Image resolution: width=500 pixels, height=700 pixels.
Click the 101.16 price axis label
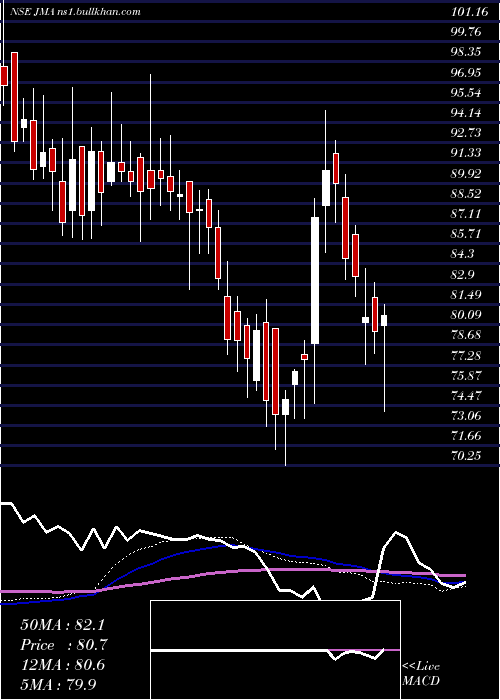(469, 12)
